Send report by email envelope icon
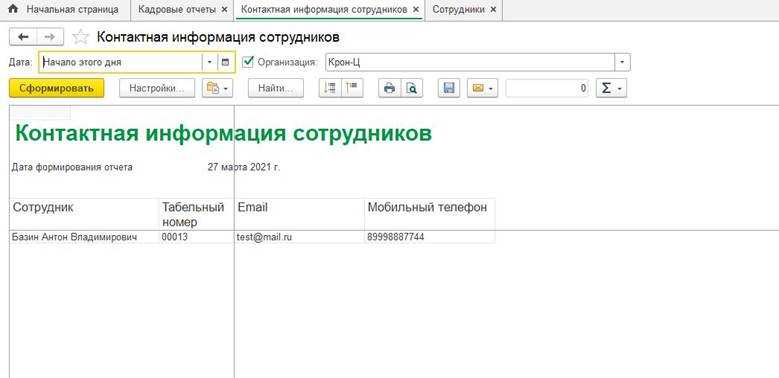 (x=482, y=88)
